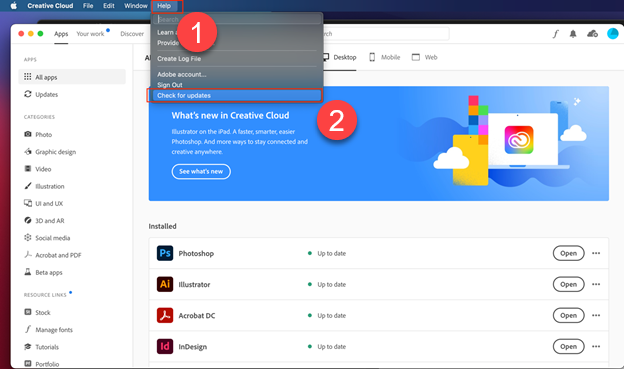The height and width of the screenshot is (369, 624).
Task: Open notifications bell icon
Action: point(573,34)
